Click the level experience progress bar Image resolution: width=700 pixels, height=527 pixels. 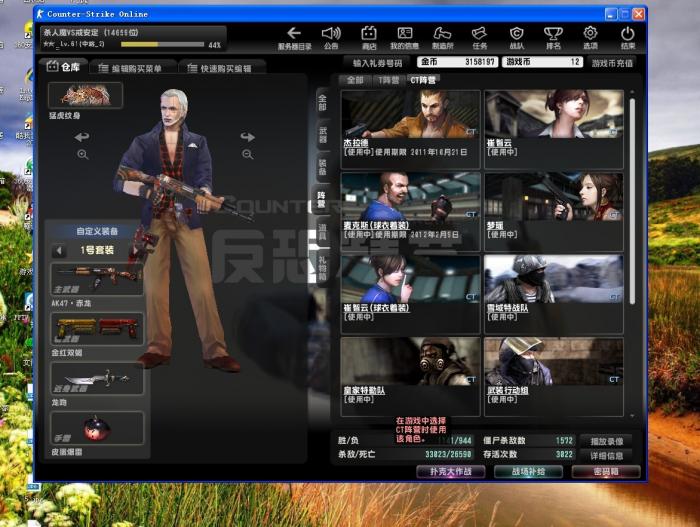pyautogui.click(x=162, y=45)
